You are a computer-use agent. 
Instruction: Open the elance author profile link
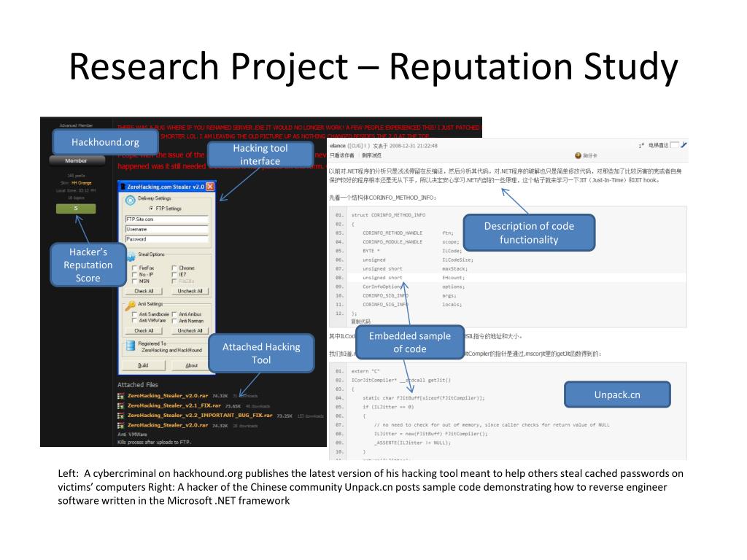click(x=337, y=146)
